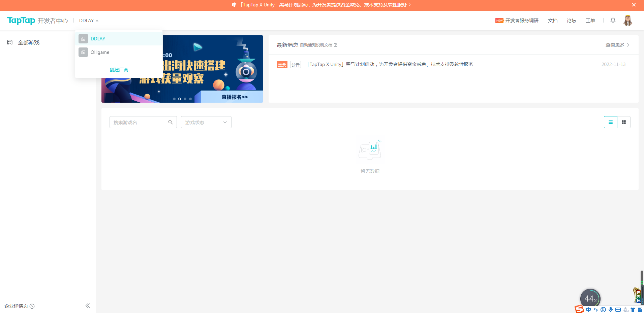Click the game controller icon beside 全部游戏

pos(10,42)
